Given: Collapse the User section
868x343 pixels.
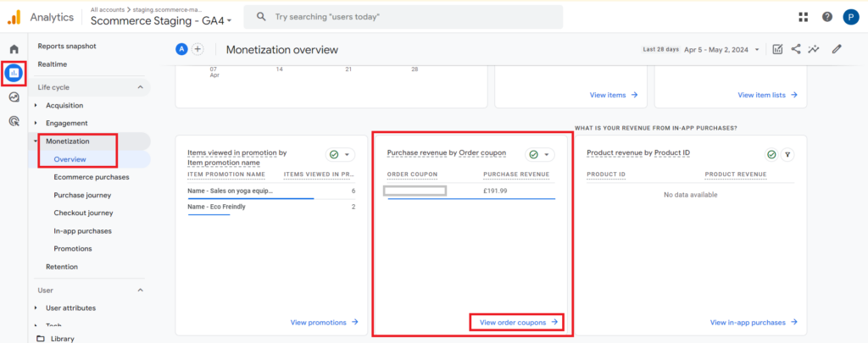Looking at the screenshot, I should point(140,290).
